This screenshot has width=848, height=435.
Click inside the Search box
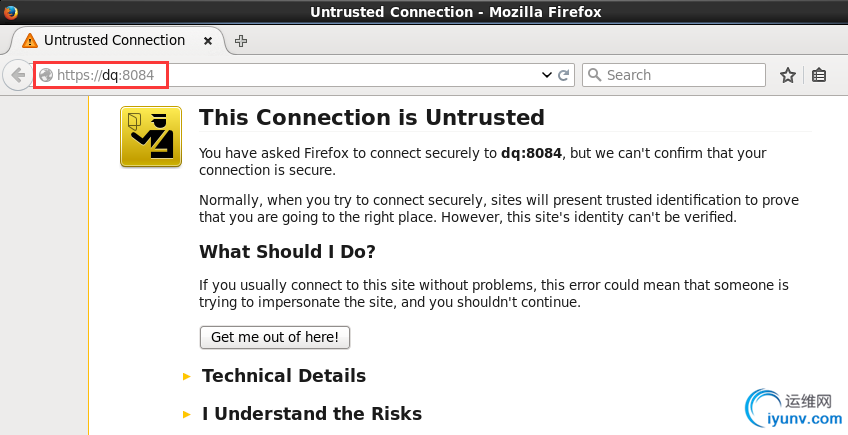680,75
